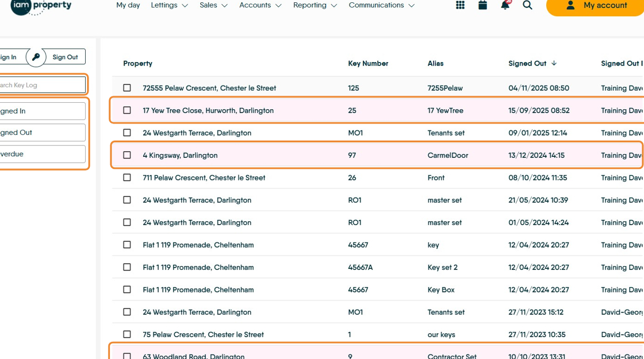Tick checkbox for 17 Yew Tree Close
Image resolution: width=644 pixels, height=359 pixels.
pyautogui.click(x=127, y=110)
